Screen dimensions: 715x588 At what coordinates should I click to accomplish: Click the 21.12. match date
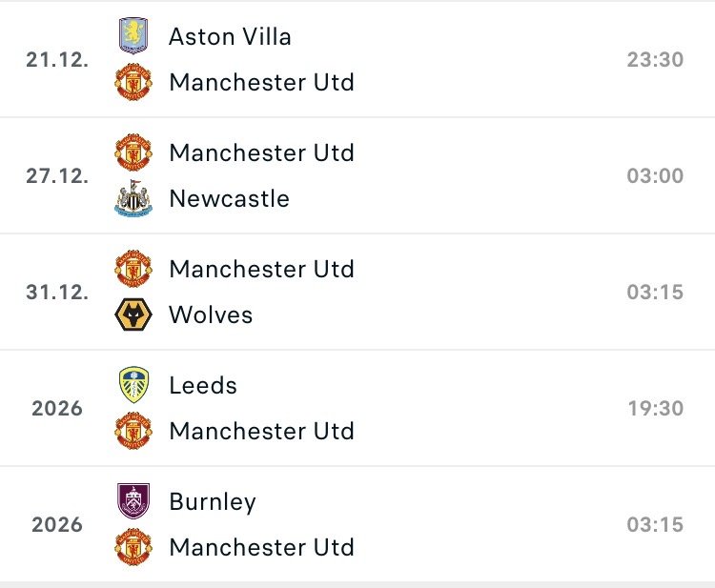tap(56, 59)
